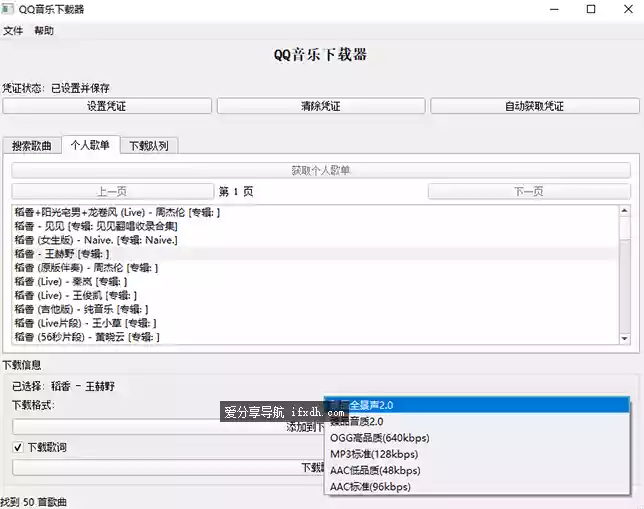Image resolution: width=644 pixels, height=509 pixels.
Task: Select song 稻香+阳光宅男+龙卷风 (Live) - 周杰伦
Action: (315, 212)
